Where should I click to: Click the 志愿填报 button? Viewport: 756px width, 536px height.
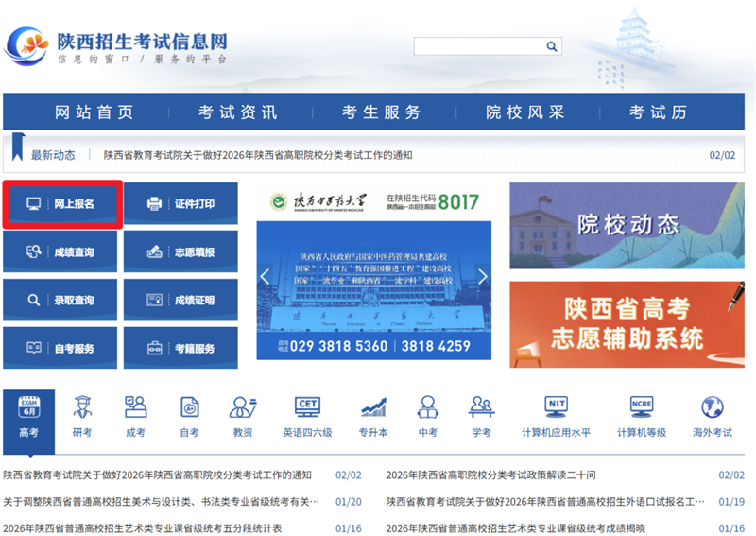pyautogui.click(x=181, y=252)
